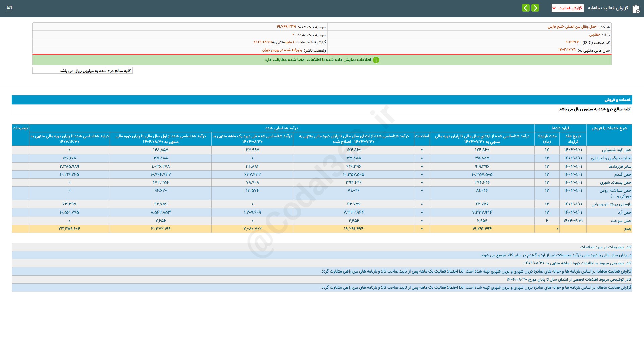Screen dimensions: 644x362
Task: Click the درآمد شناسایی شده group header
Action: (281, 128)
